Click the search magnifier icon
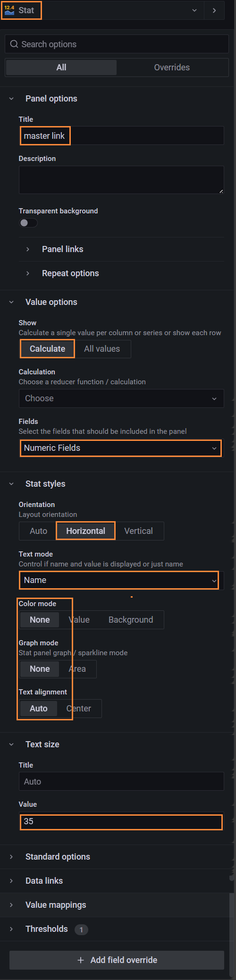 (x=14, y=44)
